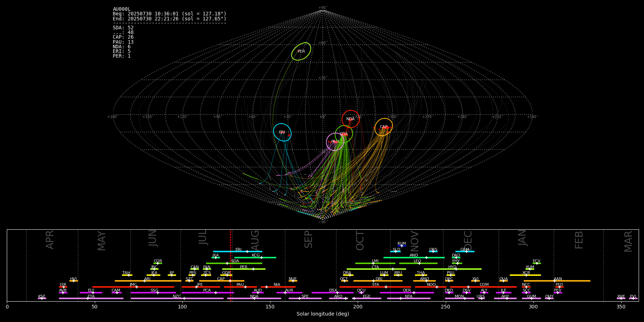The width and height of the screenshot is (644, 322).
Task: Click the ORS shower bar in calendar
Action: pyautogui.click(x=433, y=252)
